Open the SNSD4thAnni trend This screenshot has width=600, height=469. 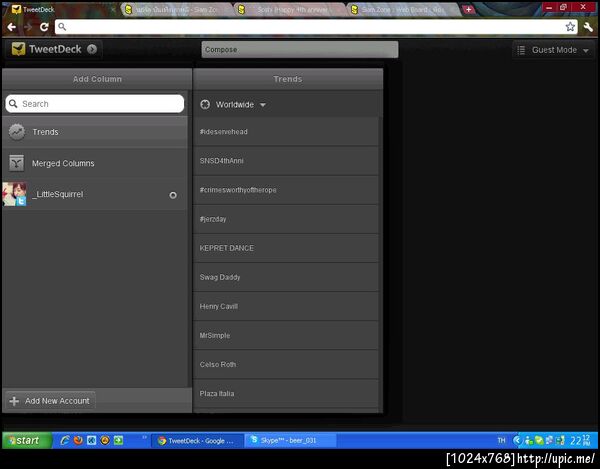[x=286, y=161]
